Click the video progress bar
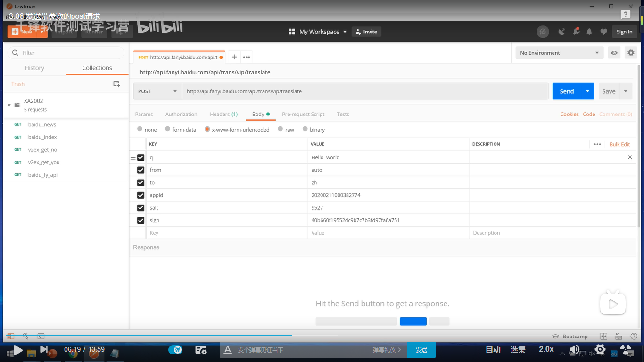The width and height of the screenshot is (644, 362). (x=322, y=335)
